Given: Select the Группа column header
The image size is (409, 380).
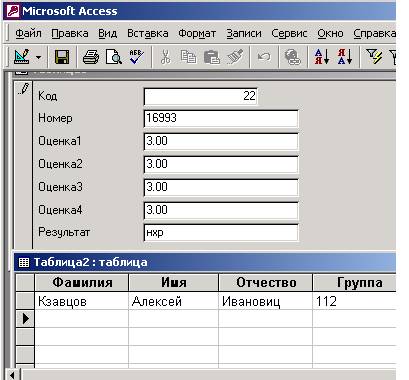Looking at the screenshot, I should pos(355,283).
